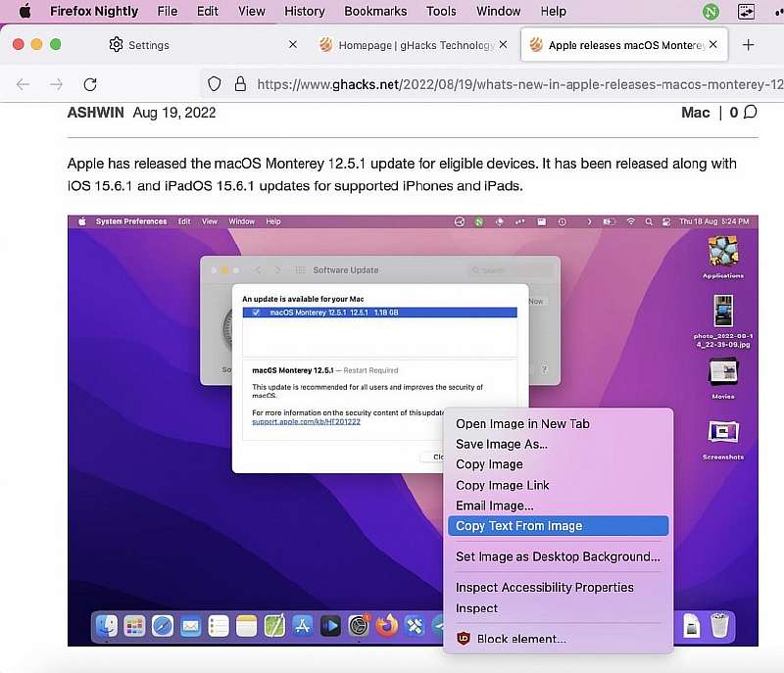Screen dimensions: 784x673
Task: Click uBlock Block element entry
Action: coord(520,639)
